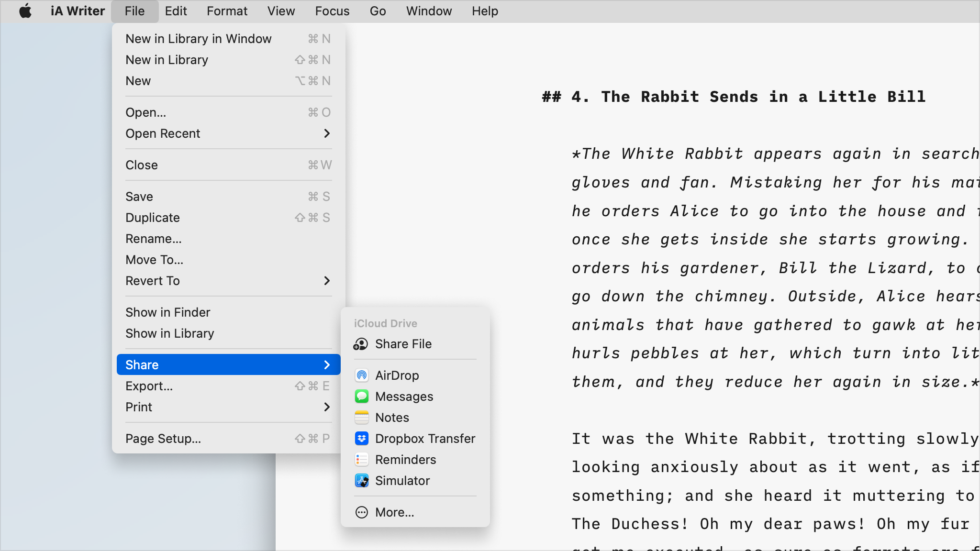Select Revert To menu item
This screenshot has width=980, height=551.
(228, 281)
